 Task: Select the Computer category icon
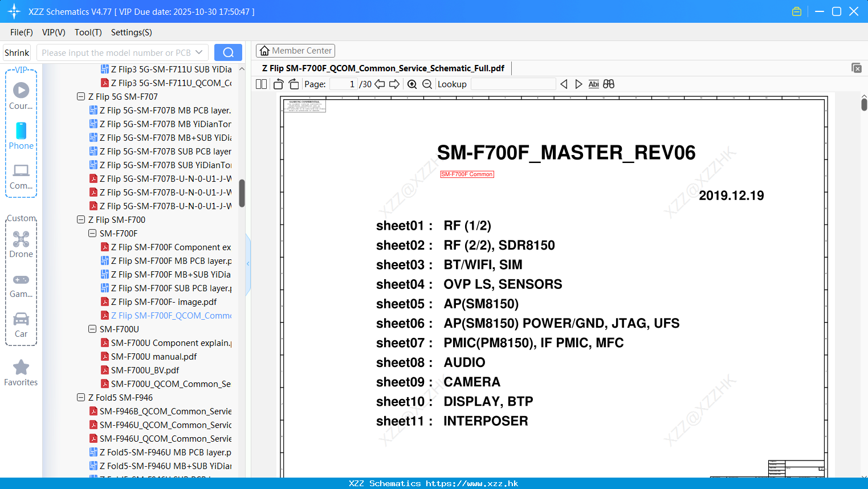[21, 176]
